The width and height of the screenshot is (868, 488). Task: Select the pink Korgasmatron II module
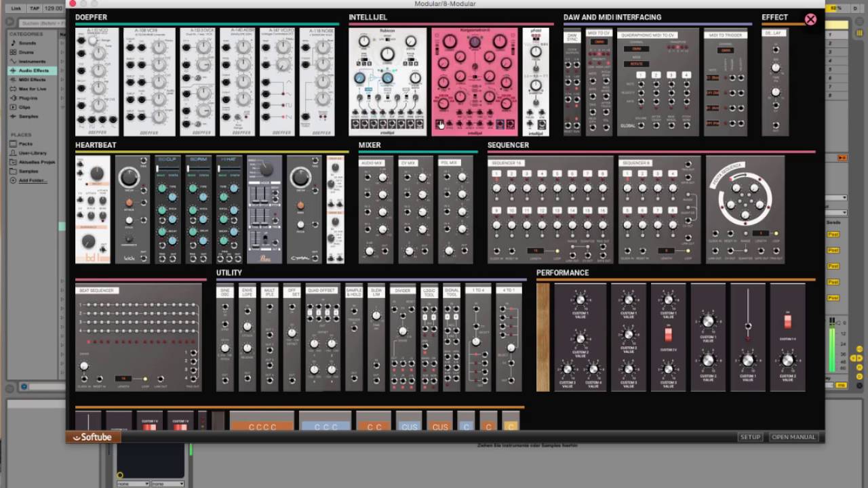point(475,81)
